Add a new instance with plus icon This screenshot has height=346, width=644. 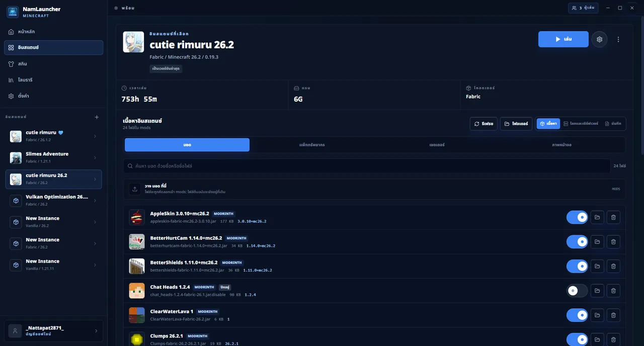97,117
